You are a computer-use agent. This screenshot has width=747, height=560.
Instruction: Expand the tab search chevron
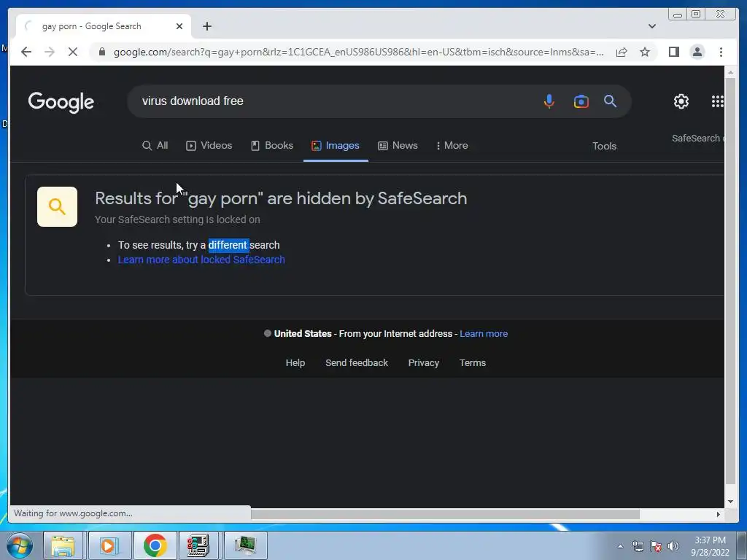[651, 26]
